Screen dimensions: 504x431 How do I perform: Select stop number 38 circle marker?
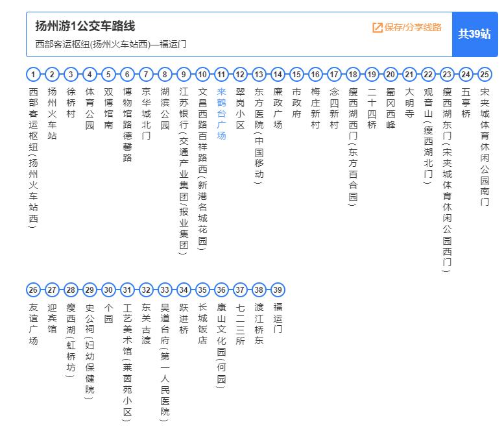[x=259, y=289]
